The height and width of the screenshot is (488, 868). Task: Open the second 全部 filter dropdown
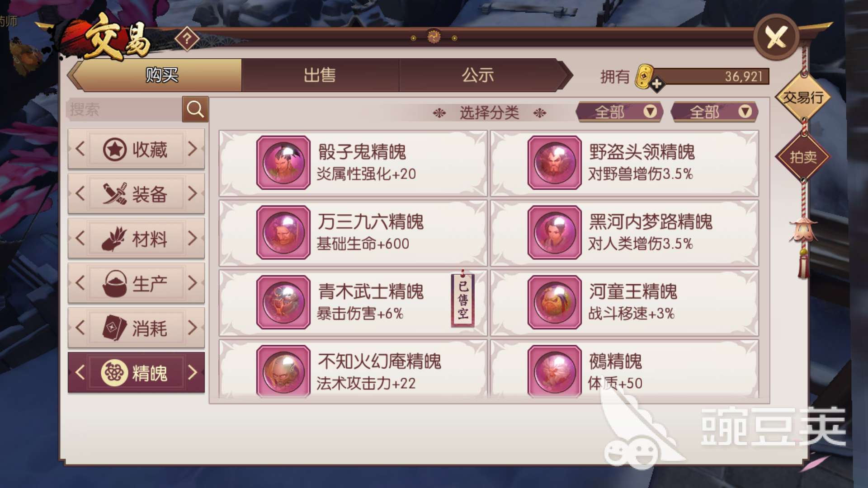[715, 112]
